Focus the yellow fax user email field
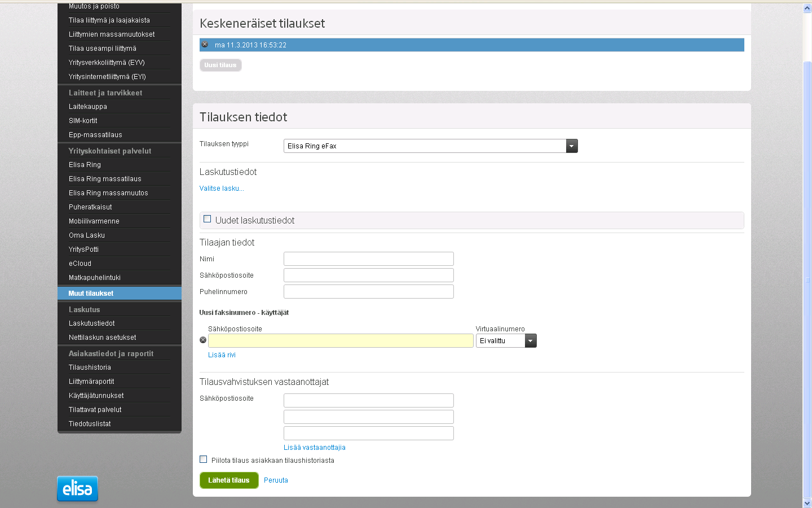The image size is (812, 508). click(x=341, y=340)
